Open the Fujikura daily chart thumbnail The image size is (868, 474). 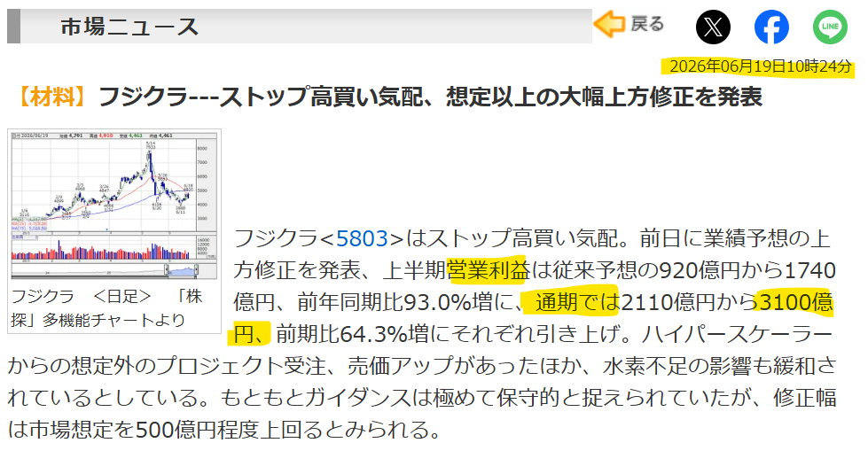[114, 205]
